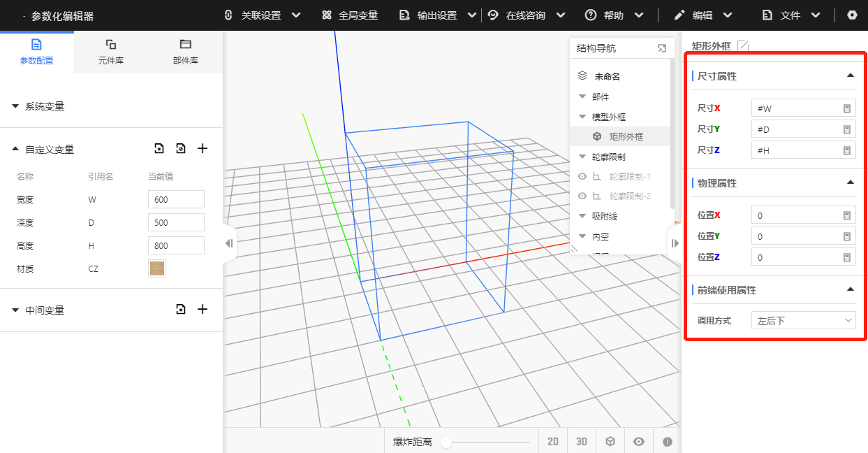Switch to the 部件库 tab
Image resolution: width=868 pixels, height=453 pixels.
pyautogui.click(x=185, y=52)
